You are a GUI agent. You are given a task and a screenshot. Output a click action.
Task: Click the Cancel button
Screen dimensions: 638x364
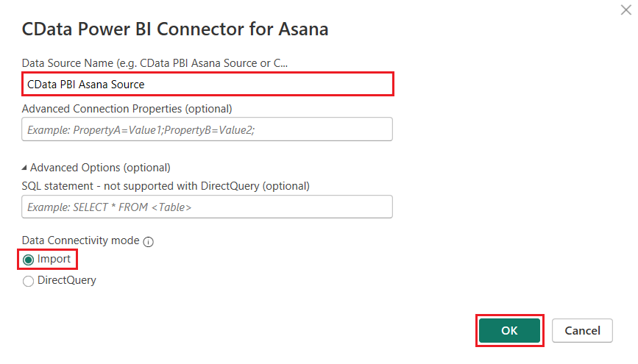[582, 331]
